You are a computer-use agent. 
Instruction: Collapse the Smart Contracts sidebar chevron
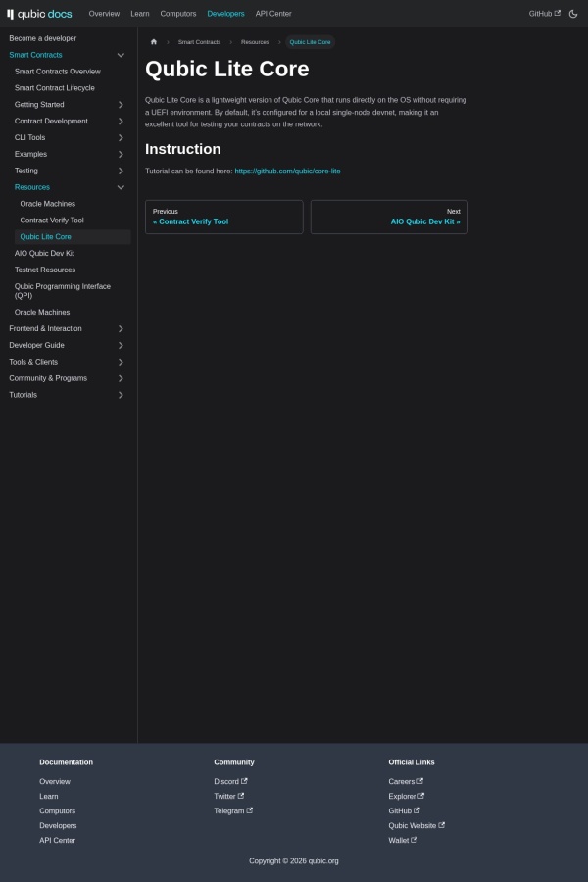click(x=121, y=55)
